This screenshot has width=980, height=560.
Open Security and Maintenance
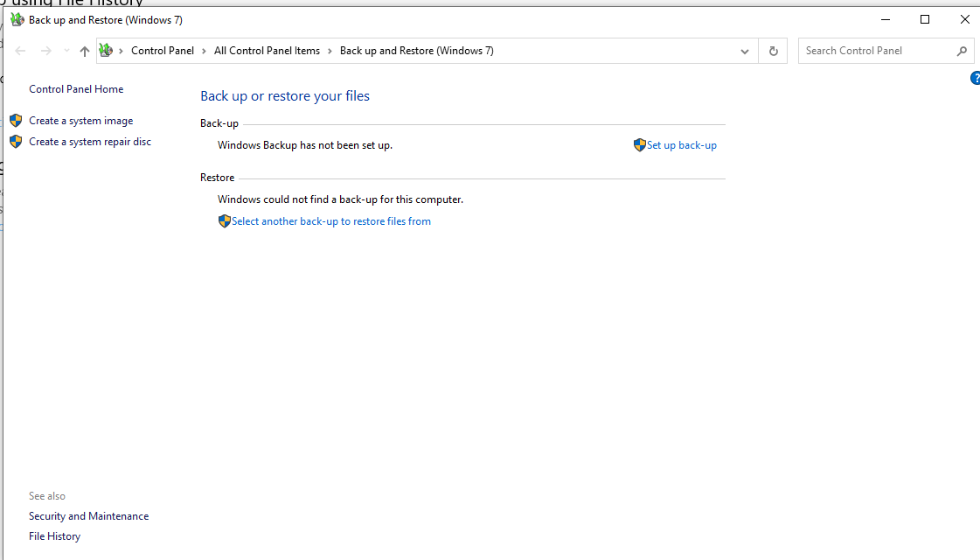pyautogui.click(x=89, y=516)
